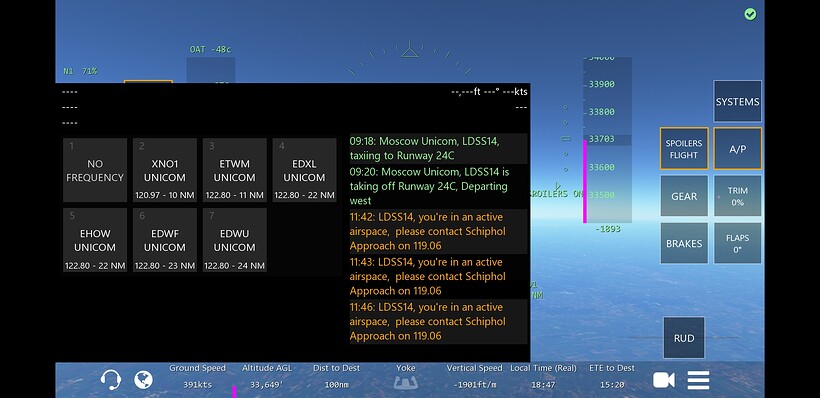Screen dimensions: 820x398
Task: Toggle the A/P autopilot button
Action: (x=737, y=149)
